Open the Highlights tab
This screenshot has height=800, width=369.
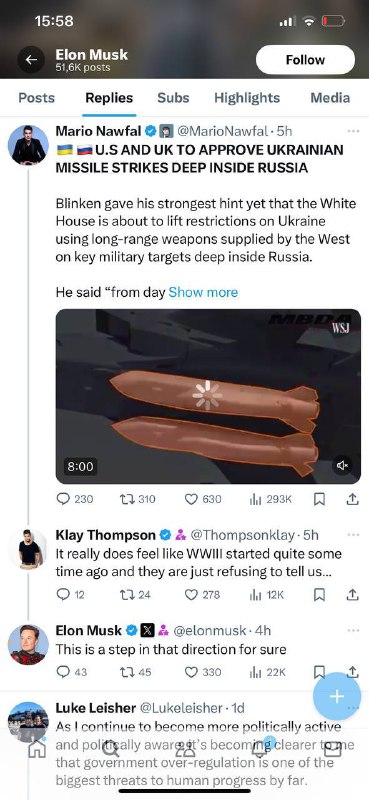point(247,97)
